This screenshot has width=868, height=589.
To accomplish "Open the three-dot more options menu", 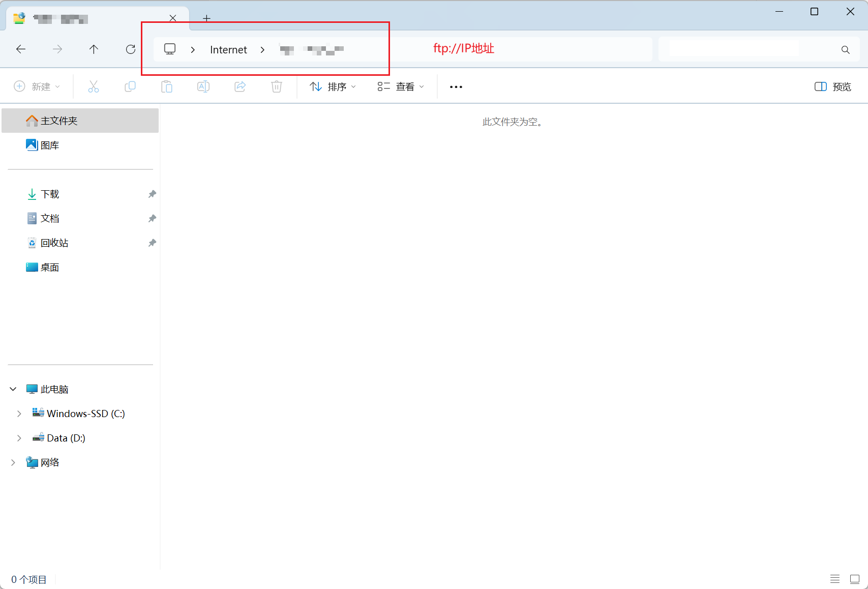I will click(456, 87).
